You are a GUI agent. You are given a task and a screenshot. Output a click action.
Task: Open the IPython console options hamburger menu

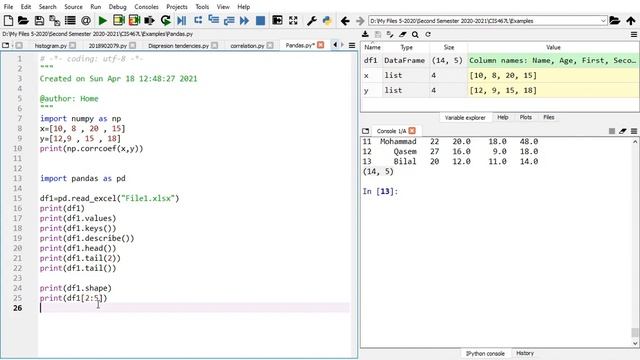(x=634, y=131)
